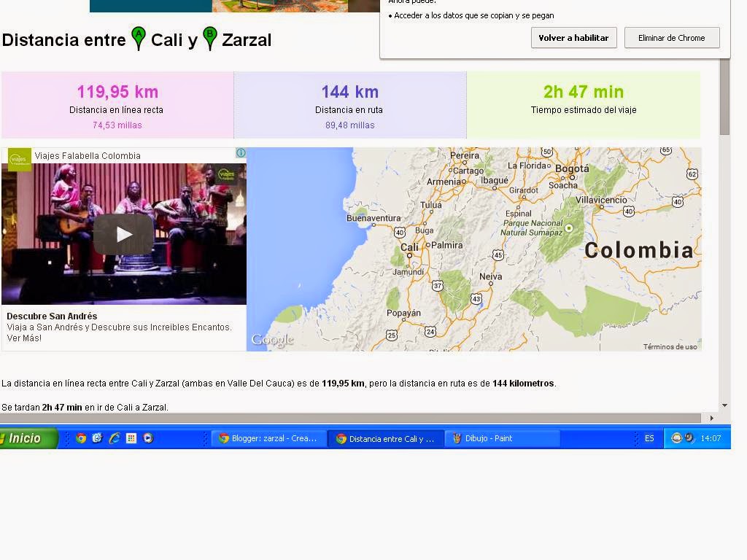Switch to Distancia entre Cali taskbar window
The image size is (747, 560).
[x=387, y=438]
